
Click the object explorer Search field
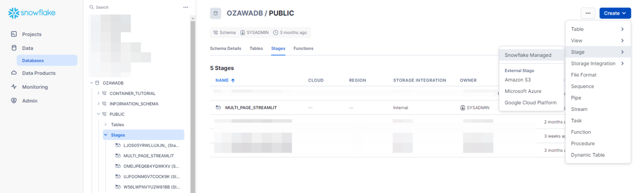click(x=134, y=7)
